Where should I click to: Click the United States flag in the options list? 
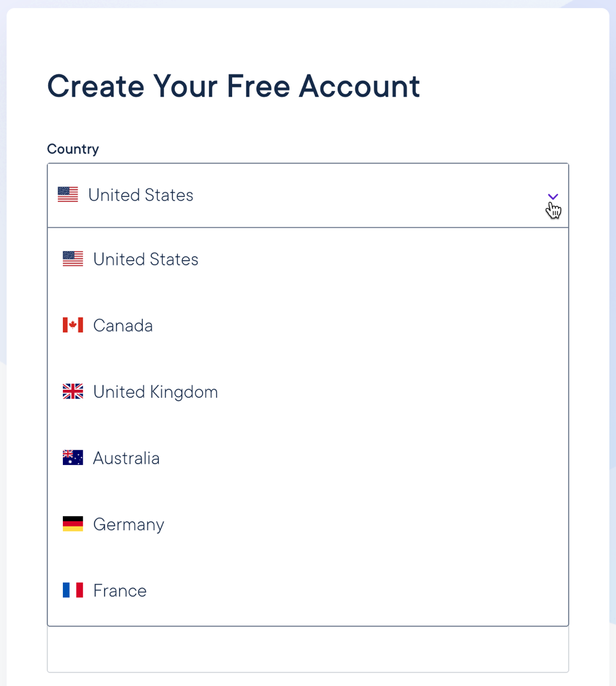(73, 259)
